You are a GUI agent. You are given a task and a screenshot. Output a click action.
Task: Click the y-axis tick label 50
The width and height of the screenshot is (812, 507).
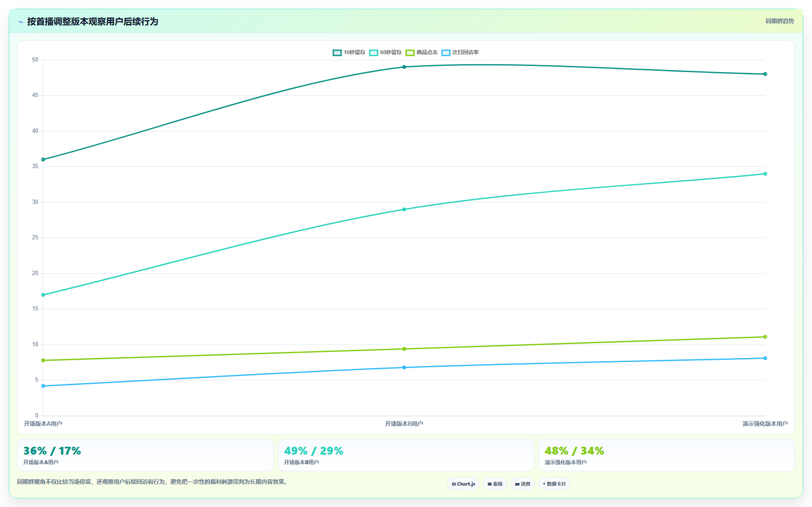tap(35, 60)
